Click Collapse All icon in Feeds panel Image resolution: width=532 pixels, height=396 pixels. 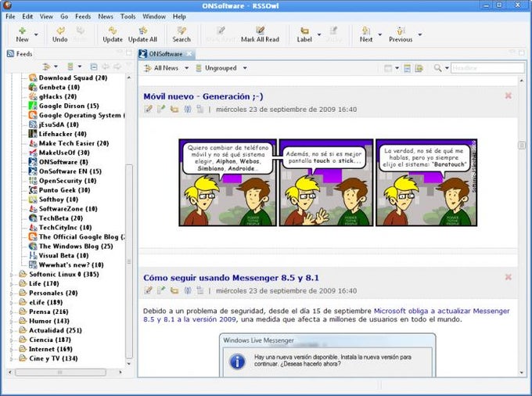(94, 67)
